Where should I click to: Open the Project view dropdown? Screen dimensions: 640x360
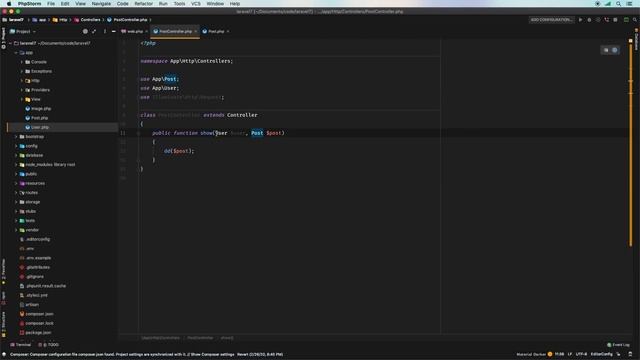point(23,31)
